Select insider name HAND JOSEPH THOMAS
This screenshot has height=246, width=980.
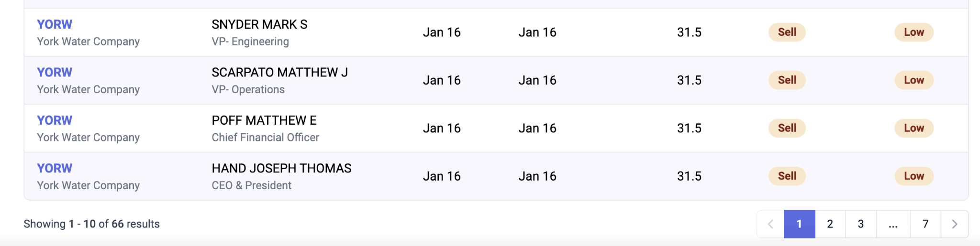point(281,168)
